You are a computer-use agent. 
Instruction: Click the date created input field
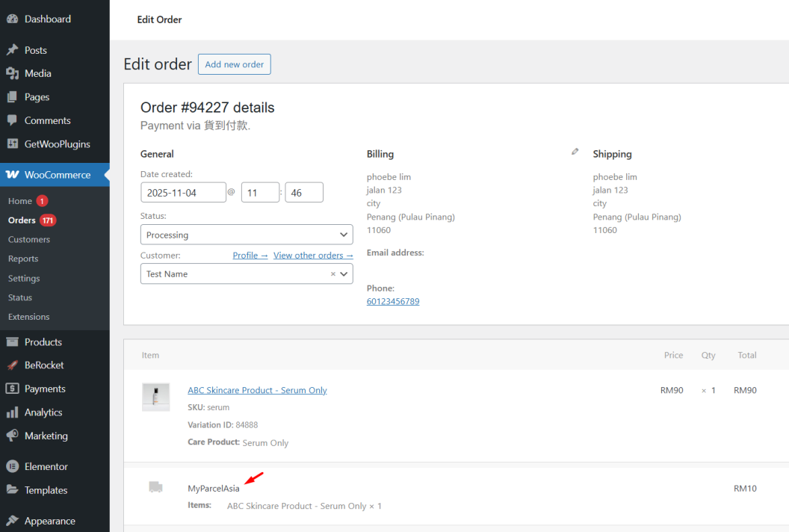click(x=183, y=193)
